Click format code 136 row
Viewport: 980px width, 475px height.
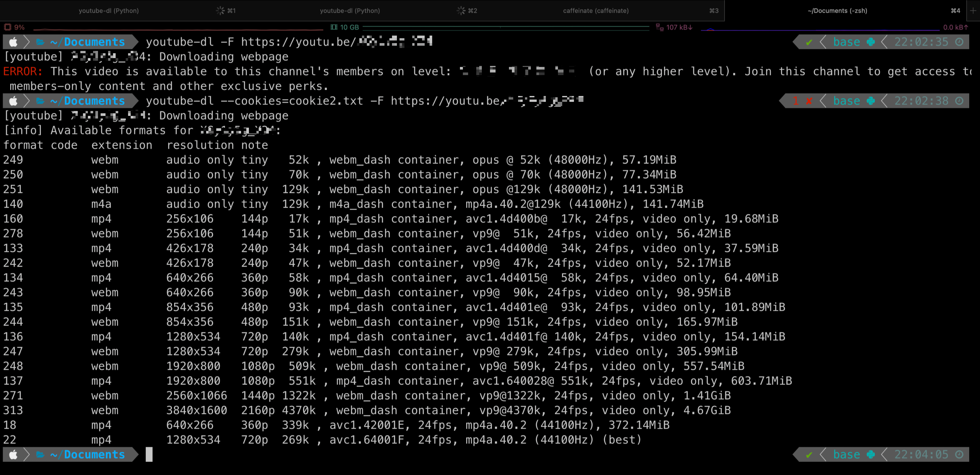point(394,337)
